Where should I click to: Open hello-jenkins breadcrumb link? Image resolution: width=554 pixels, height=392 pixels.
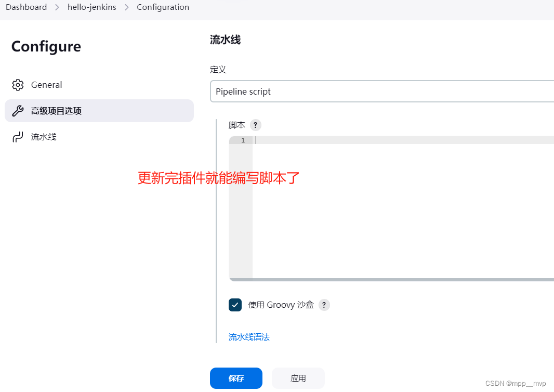coord(92,7)
